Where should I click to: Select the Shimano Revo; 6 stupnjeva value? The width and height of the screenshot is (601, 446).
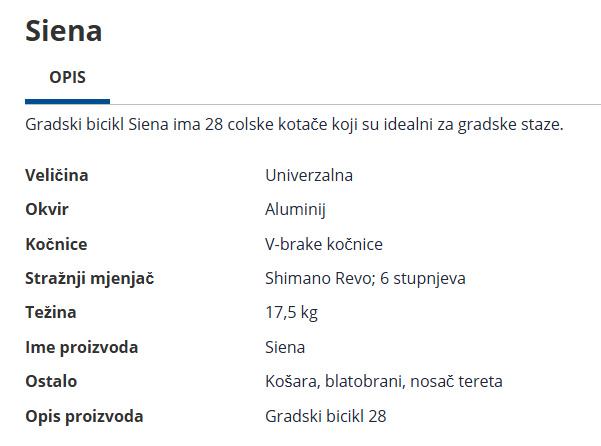tap(365, 278)
